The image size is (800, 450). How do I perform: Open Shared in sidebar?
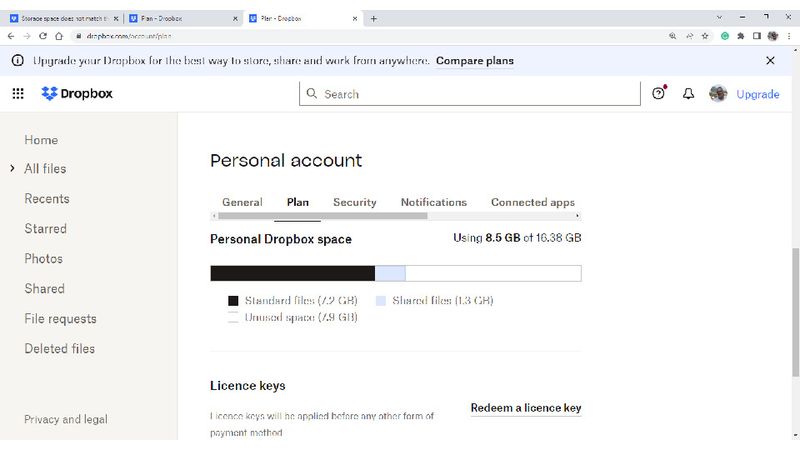click(x=44, y=288)
